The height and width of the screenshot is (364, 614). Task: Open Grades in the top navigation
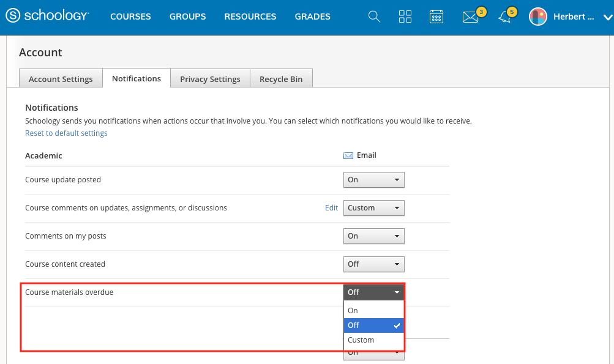312,17
